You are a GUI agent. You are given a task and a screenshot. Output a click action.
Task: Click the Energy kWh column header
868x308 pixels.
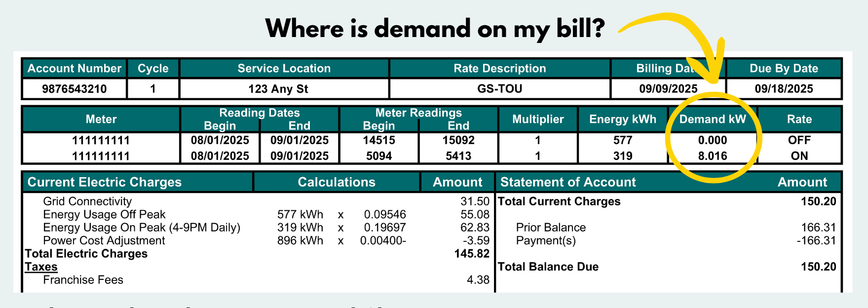623,119
